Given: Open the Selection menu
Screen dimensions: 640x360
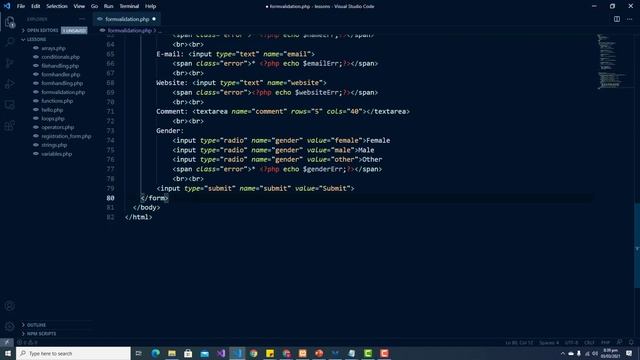Looking at the screenshot, I should 57,6.
